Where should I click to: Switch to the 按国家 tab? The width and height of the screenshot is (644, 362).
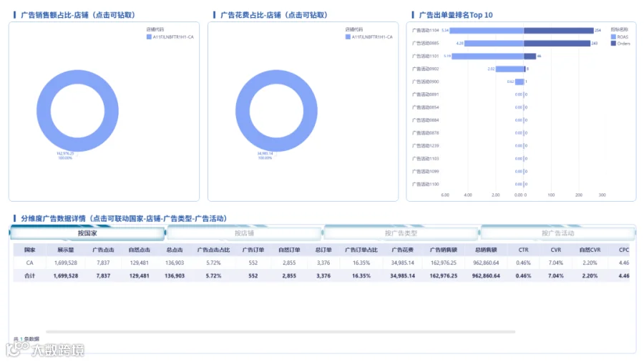click(x=87, y=233)
